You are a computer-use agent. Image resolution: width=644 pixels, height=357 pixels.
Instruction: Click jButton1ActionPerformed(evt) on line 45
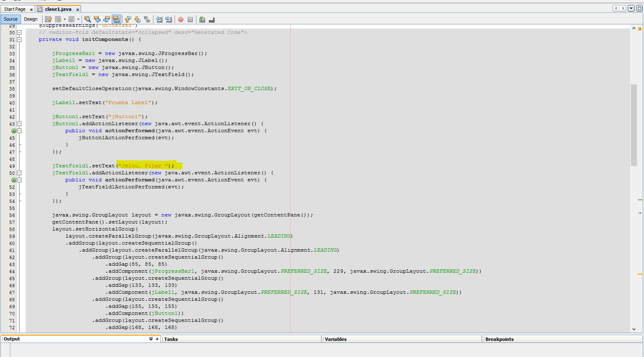(x=125, y=138)
